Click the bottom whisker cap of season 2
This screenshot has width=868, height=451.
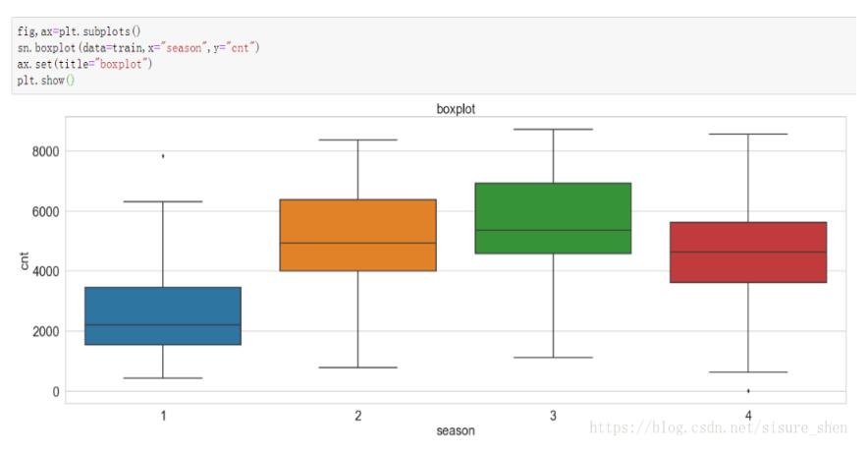[357, 367]
